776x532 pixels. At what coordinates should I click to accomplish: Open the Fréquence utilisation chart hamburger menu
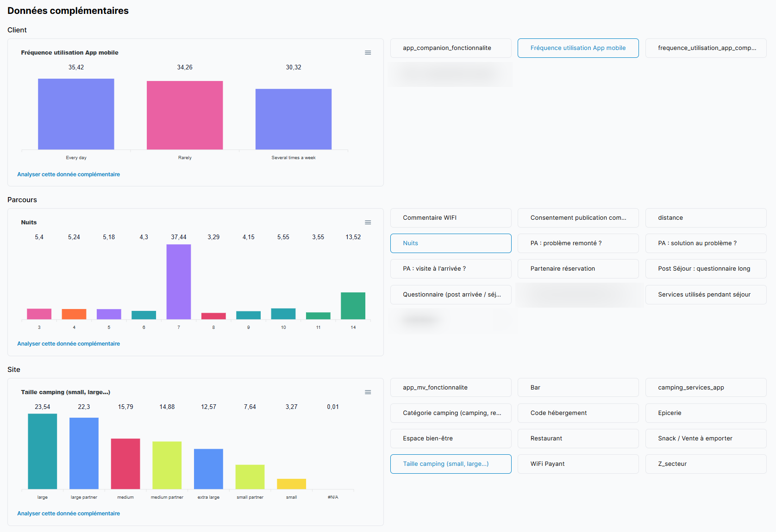point(368,53)
